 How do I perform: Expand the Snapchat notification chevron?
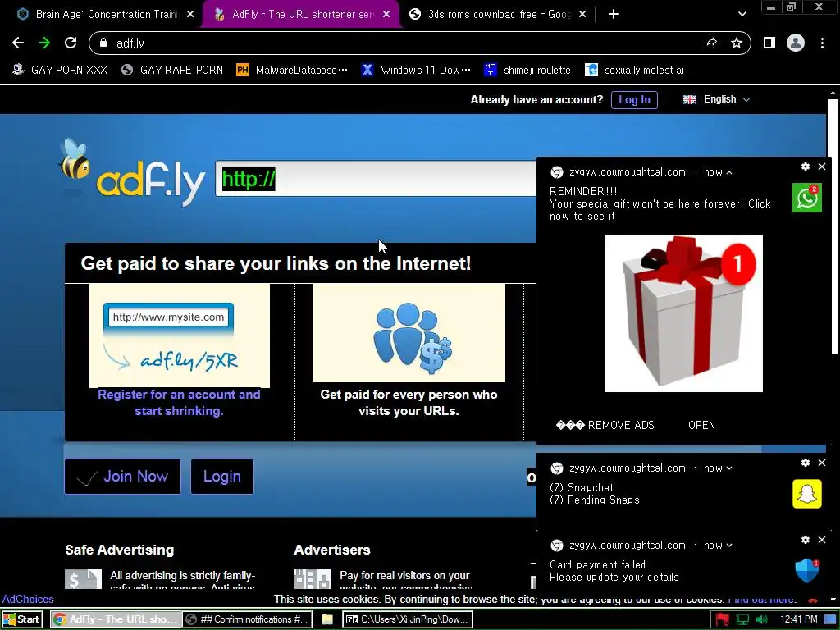(729, 468)
